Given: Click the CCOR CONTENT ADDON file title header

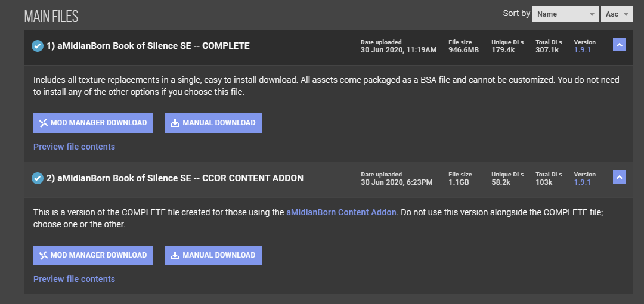Looking at the screenshot, I should pyautogui.click(x=175, y=178).
